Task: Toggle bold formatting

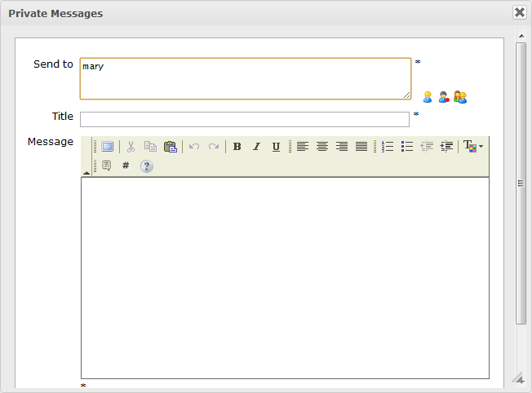Action: [237, 147]
